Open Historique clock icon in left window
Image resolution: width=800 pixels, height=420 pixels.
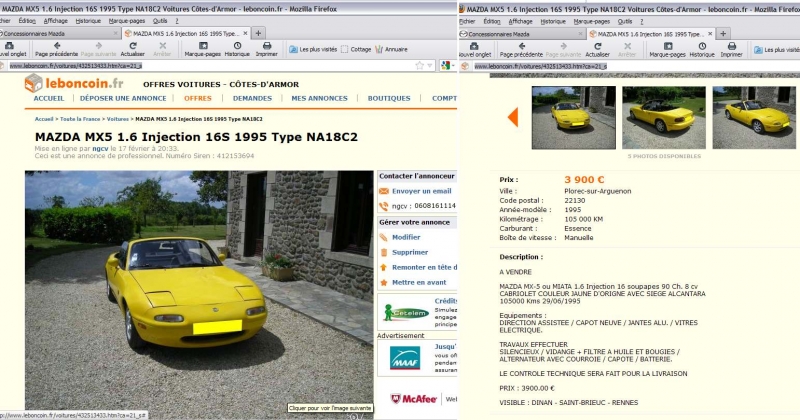pos(237,46)
